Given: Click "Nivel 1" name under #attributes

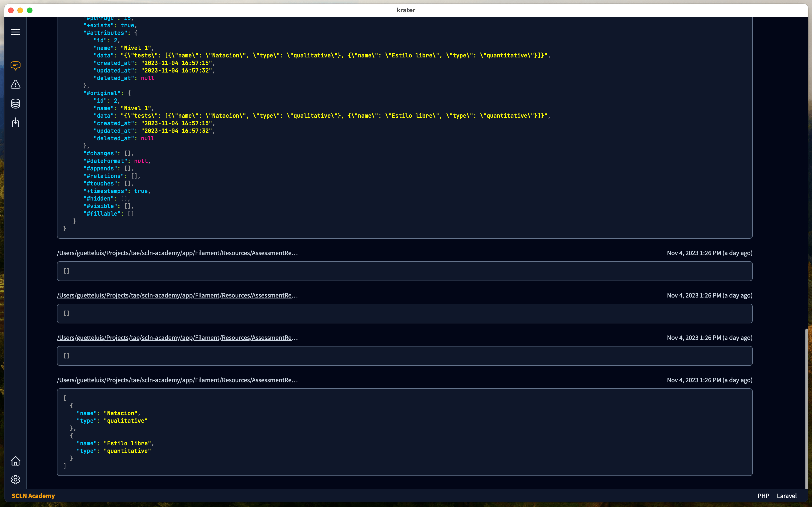Looking at the screenshot, I should (x=135, y=48).
